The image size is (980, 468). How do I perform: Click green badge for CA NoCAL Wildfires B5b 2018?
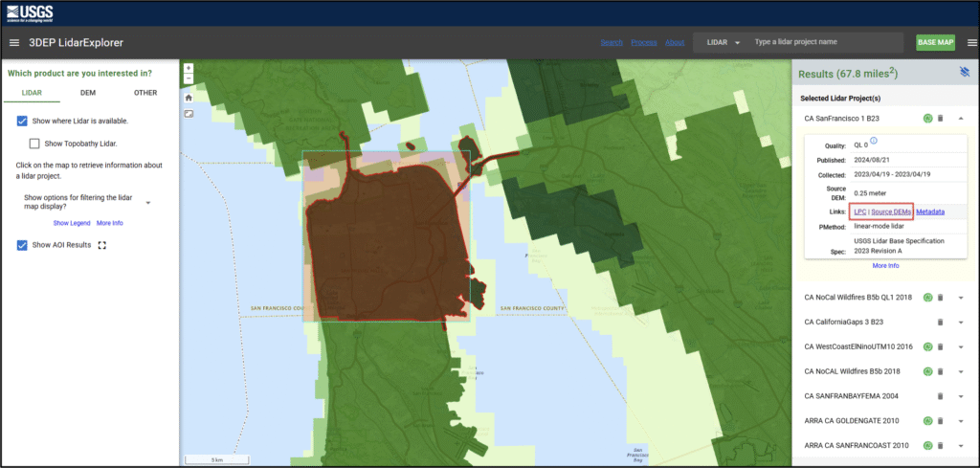tap(927, 371)
